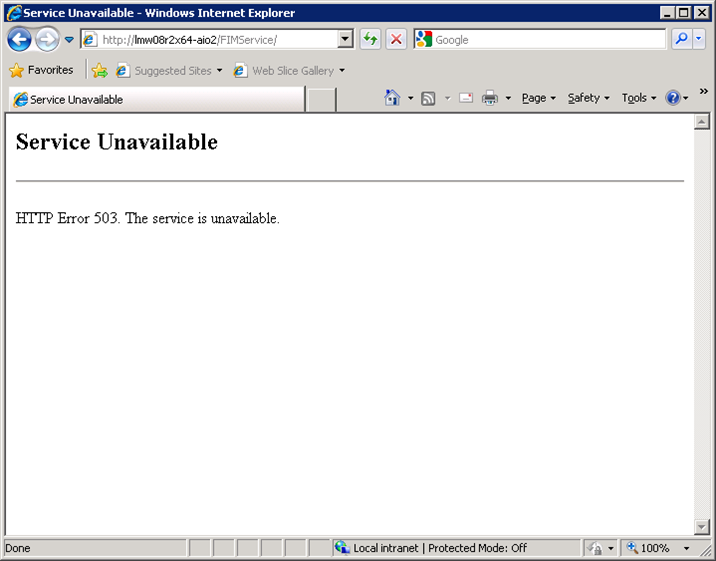Open the 100% zoom level button
This screenshot has width=716, height=561.
[x=648, y=548]
